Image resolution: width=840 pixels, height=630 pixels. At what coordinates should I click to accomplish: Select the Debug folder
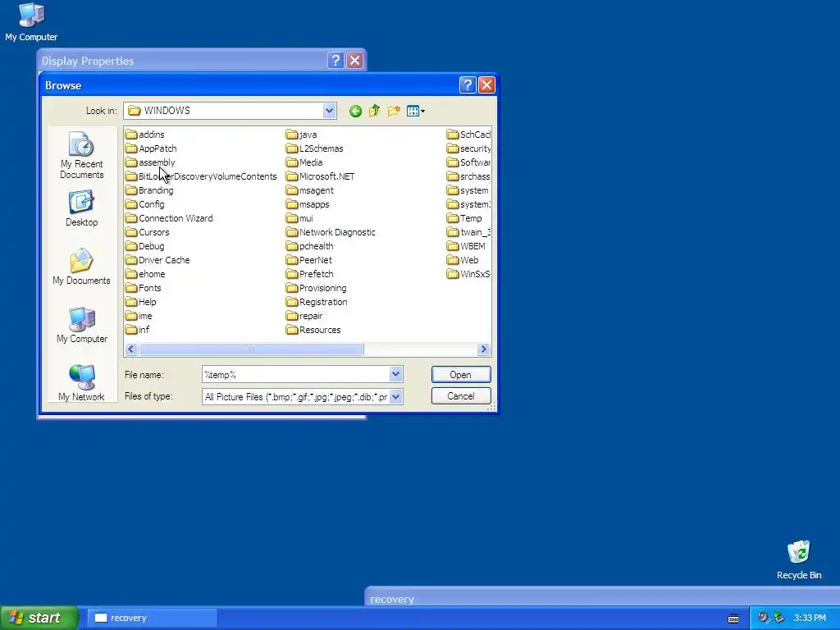click(x=145, y=246)
